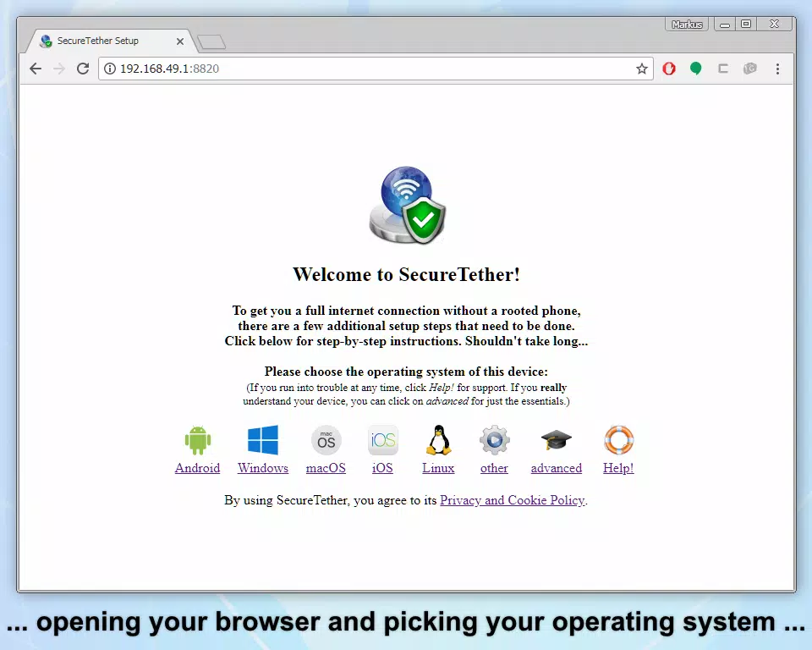Image resolution: width=812 pixels, height=650 pixels.
Task: Reload the page with refresh icon
Action: tap(83, 69)
